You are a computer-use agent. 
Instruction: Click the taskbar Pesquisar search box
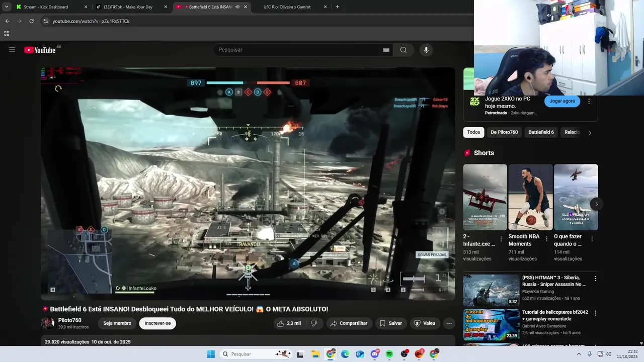click(256, 354)
